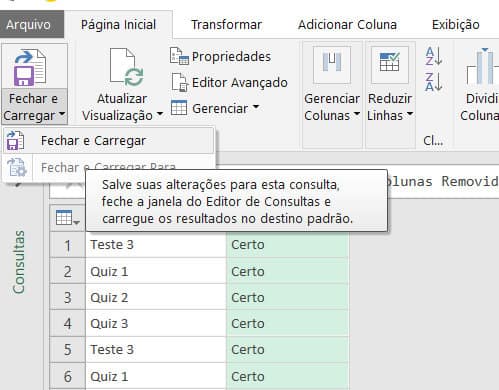Click the Teste 3 cell in row 5
The image size is (499, 390).
point(156,350)
